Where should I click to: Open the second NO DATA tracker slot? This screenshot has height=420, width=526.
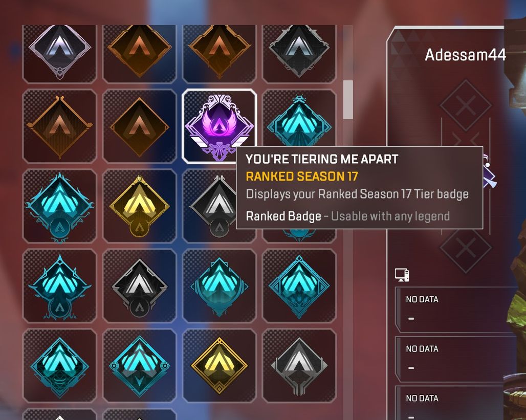tap(456, 359)
